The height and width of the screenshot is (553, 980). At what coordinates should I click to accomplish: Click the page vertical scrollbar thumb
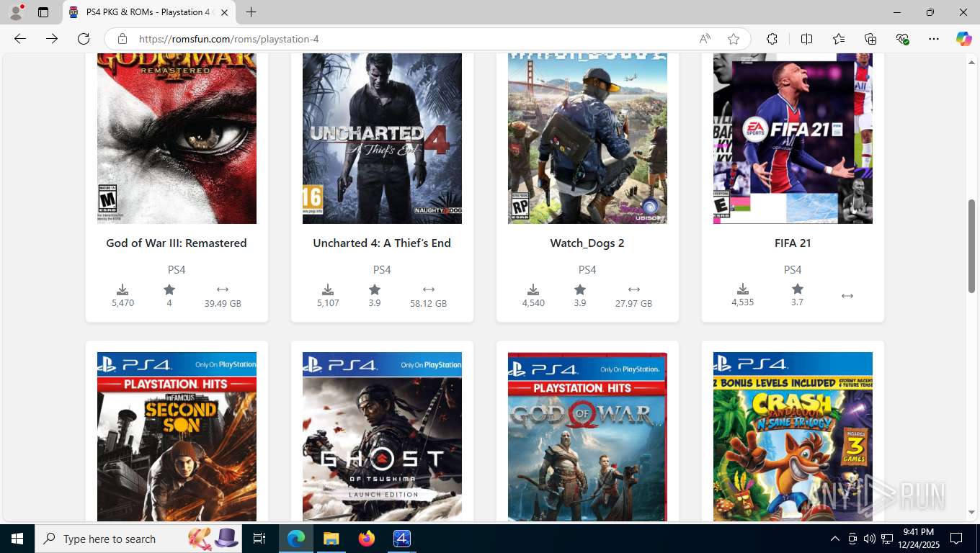(x=972, y=246)
